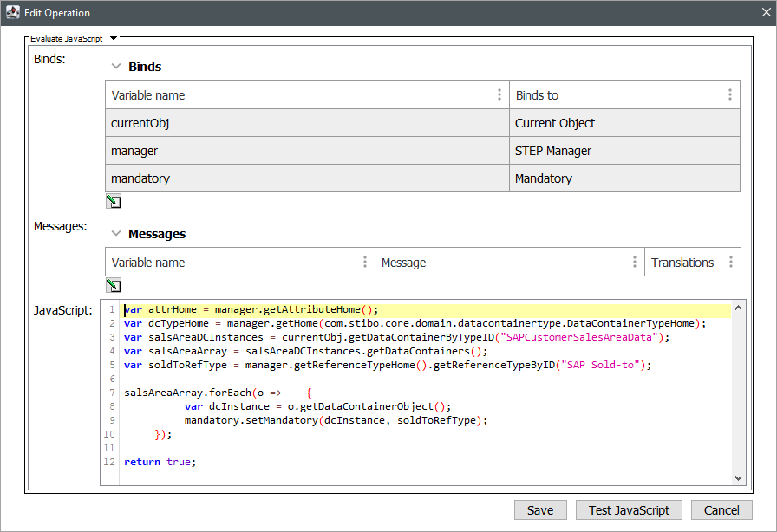Collapse the Binds section

coord(115,67)
